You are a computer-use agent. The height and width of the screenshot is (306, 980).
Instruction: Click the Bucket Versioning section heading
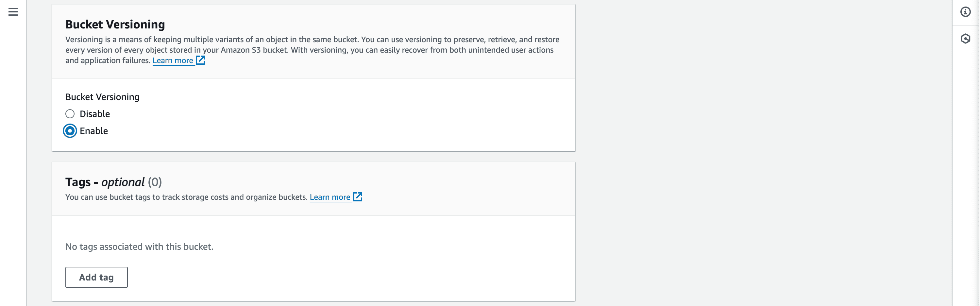[x=115, y=25]
